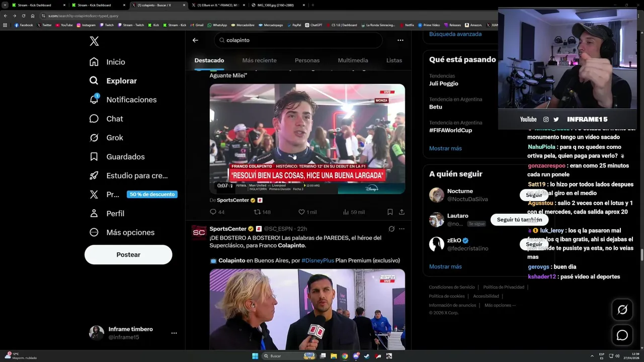Open the Netflix bookmark
The image size is (644, 362).
[x=407, y=25]
